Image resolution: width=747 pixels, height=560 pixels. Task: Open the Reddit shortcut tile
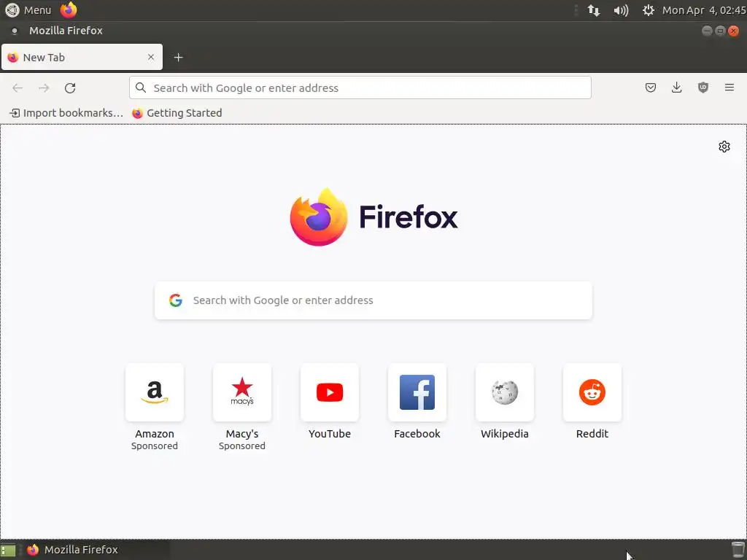[x=592, y=392]
